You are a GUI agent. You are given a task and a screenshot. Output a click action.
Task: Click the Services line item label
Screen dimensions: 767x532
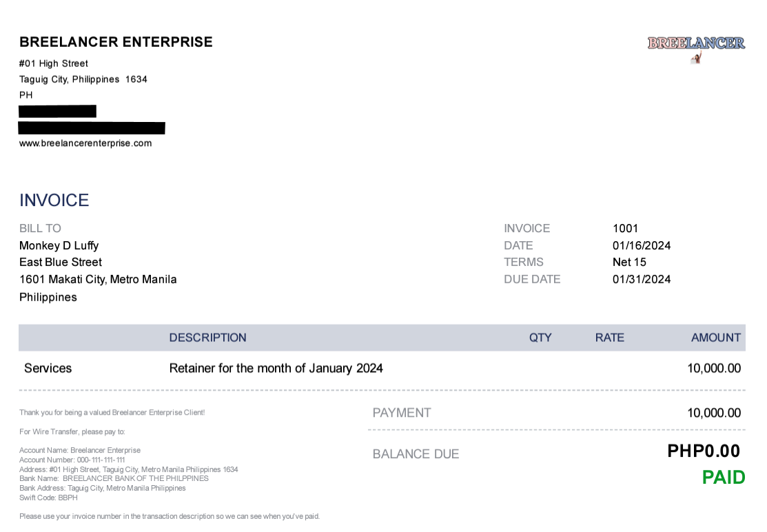point(48,368)
